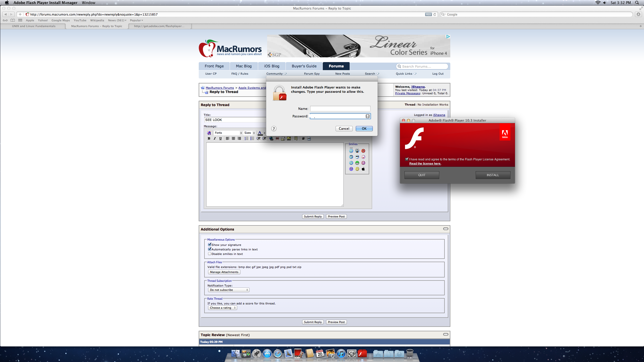Click the Remove Text Formatting icon

click(x=209, y=133)
